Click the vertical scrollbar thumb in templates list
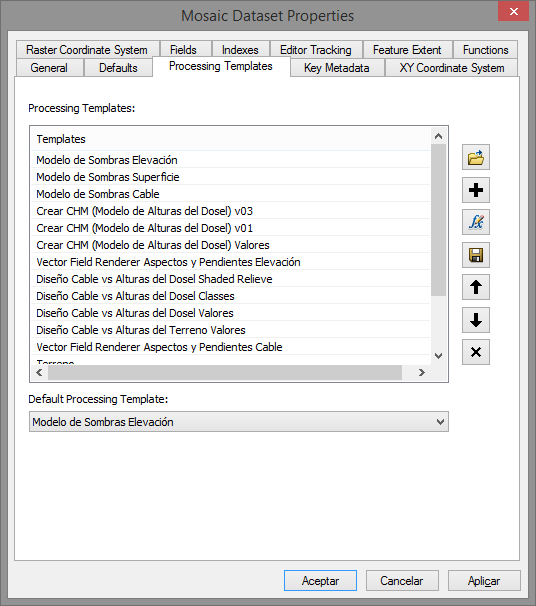 (x=438, y=220)
